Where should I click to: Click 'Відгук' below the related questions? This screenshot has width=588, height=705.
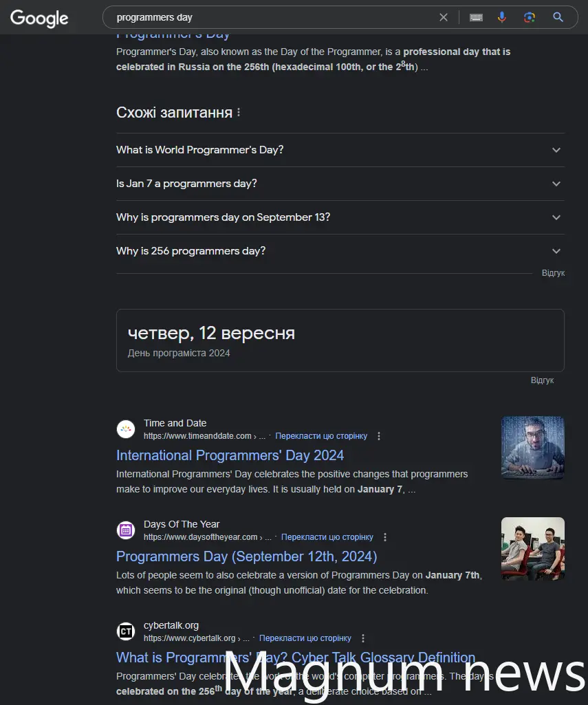pos(553,273)
